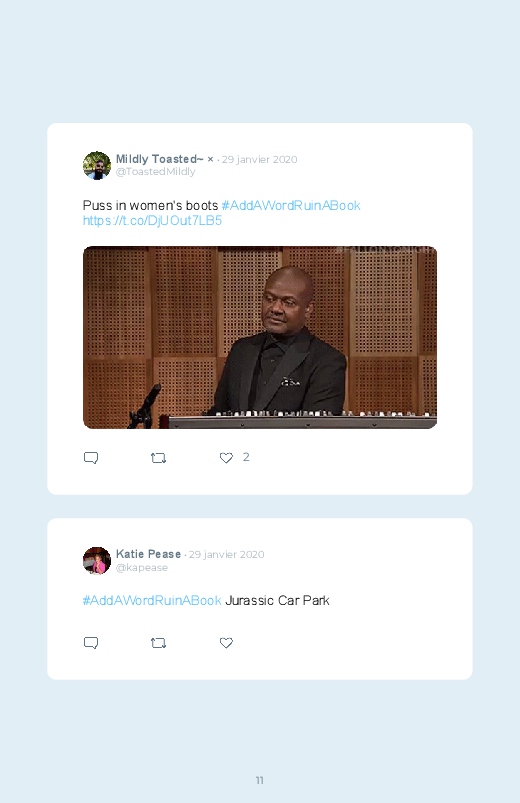
Task: Click Katie Pease tweet's 29 janvier 2020 date
Action: [226, 554]
